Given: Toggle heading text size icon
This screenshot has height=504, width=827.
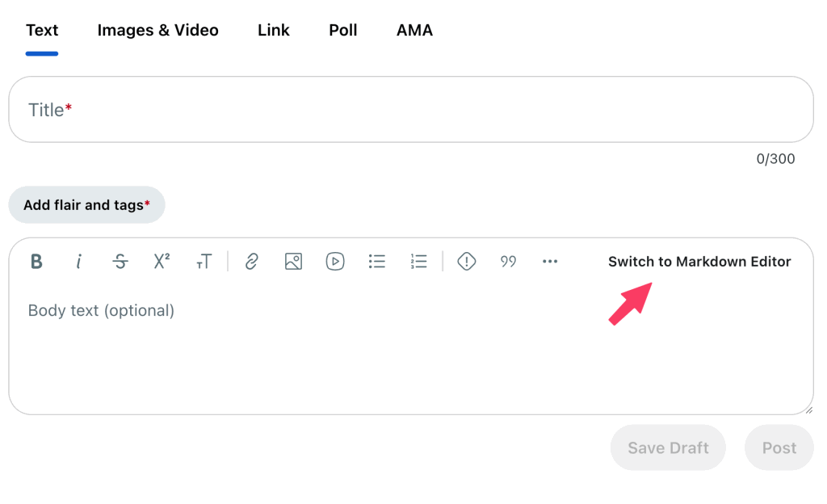Looking at the screenshot, I should pyautogui.click(x=204, y=262).
